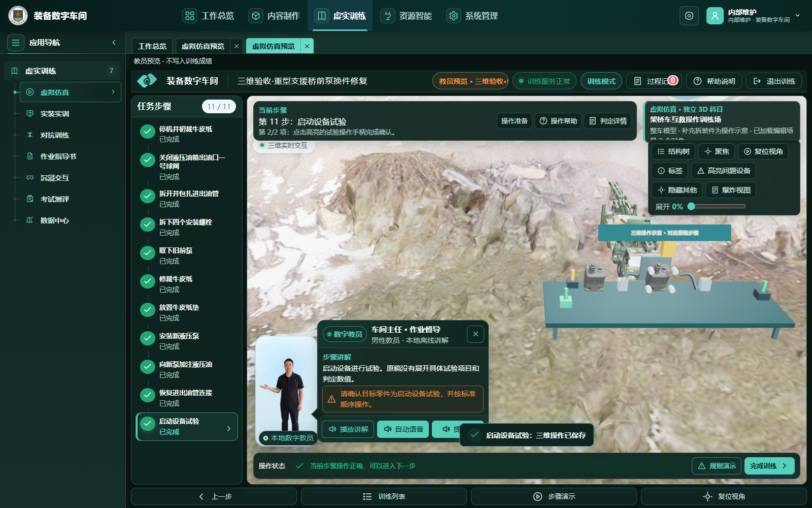
Task: Switch to the 内容制作 top menu
Action: click(275, 16)
